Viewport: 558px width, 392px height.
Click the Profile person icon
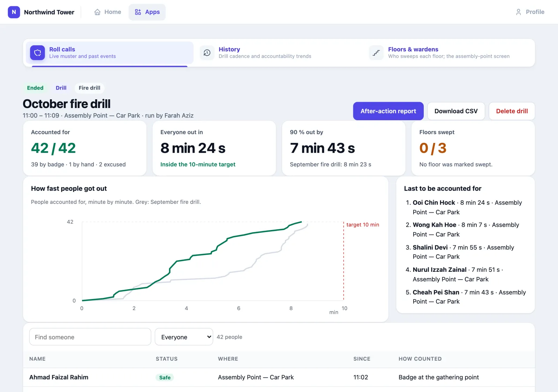point(519,12)
